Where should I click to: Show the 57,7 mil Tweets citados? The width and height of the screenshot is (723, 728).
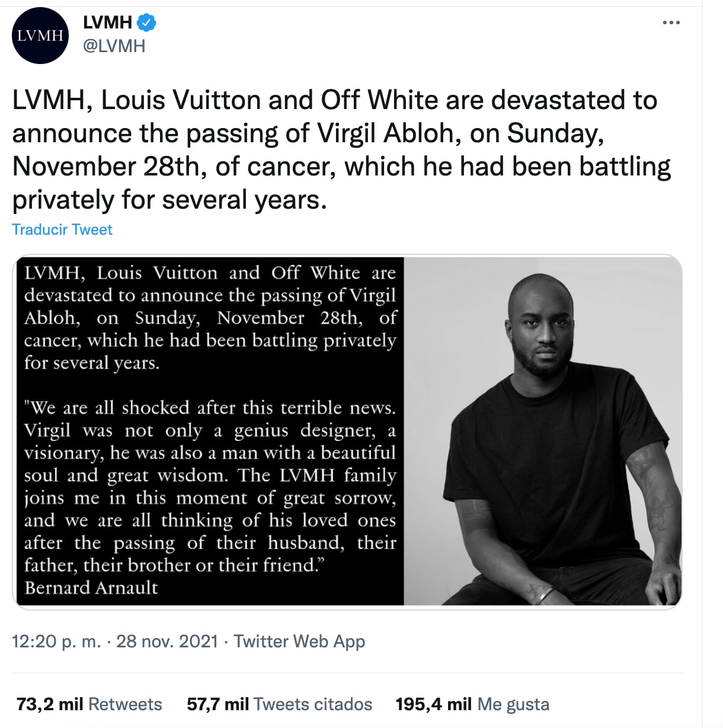coord(279,704)
